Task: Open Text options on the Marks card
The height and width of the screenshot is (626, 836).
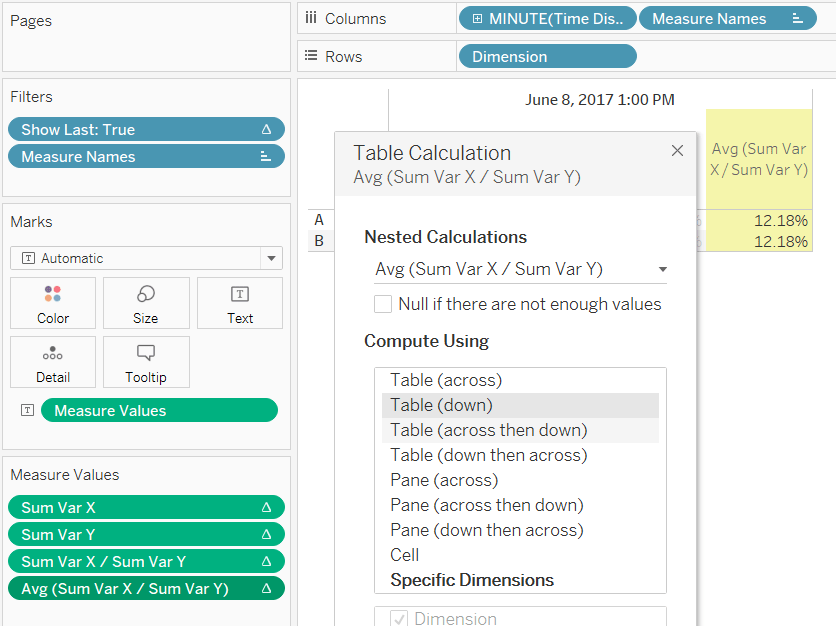Action: coord(239,302)
